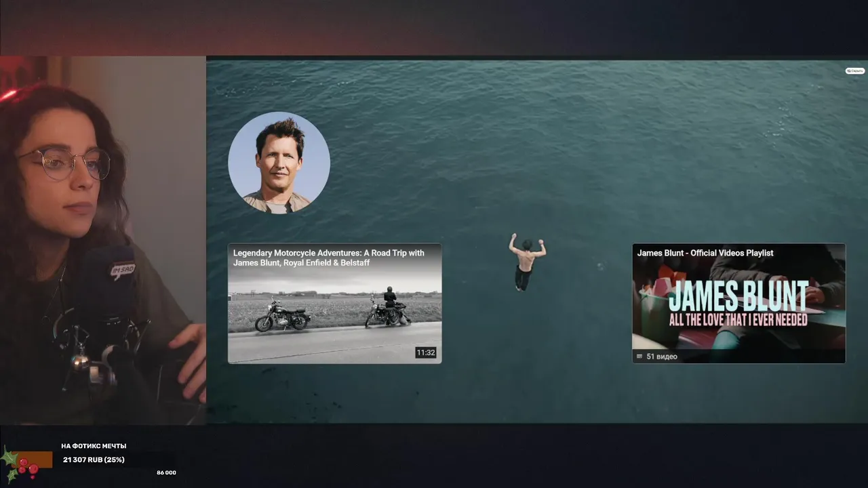
Task: Open the Legendary Motorcycle Adventures video card
Action: tap(334, 303)
